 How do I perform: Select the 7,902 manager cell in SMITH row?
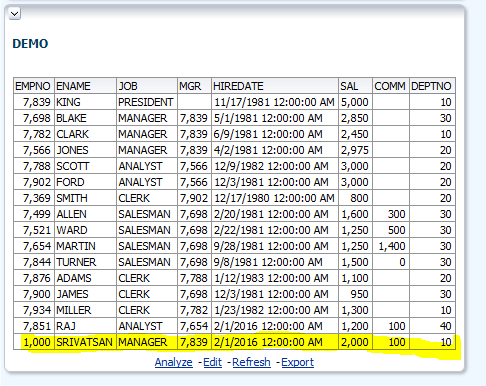coord(194,198)
